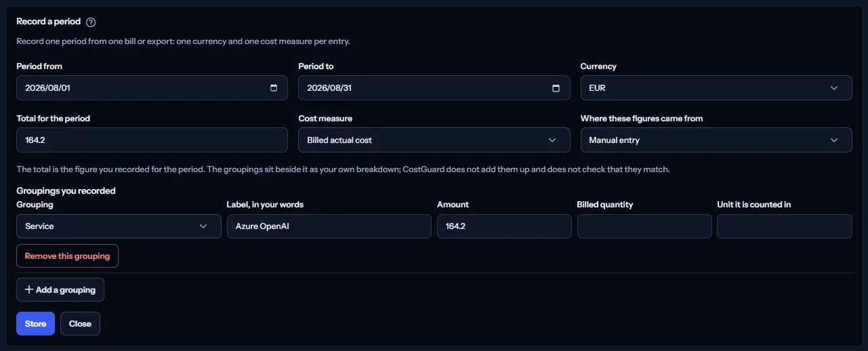Click the grouping Amount field

[x=504, y=226]
